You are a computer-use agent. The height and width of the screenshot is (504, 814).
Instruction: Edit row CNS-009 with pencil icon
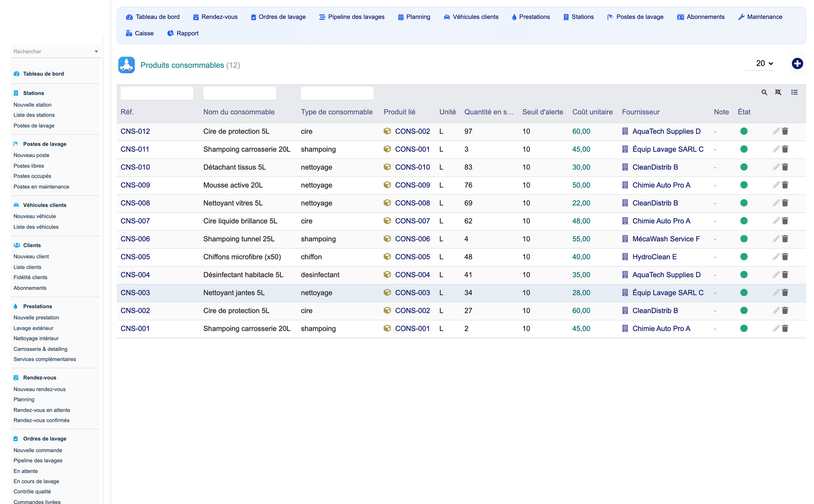[776, 185]
